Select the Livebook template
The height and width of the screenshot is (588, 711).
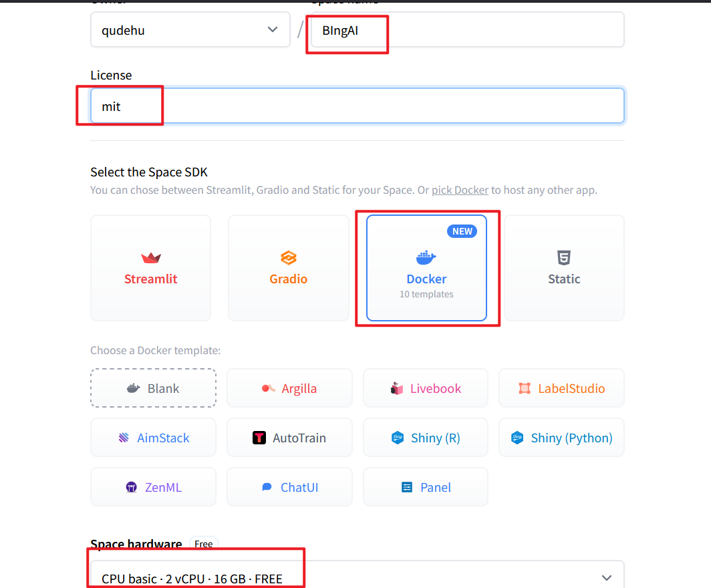(425, 388)
